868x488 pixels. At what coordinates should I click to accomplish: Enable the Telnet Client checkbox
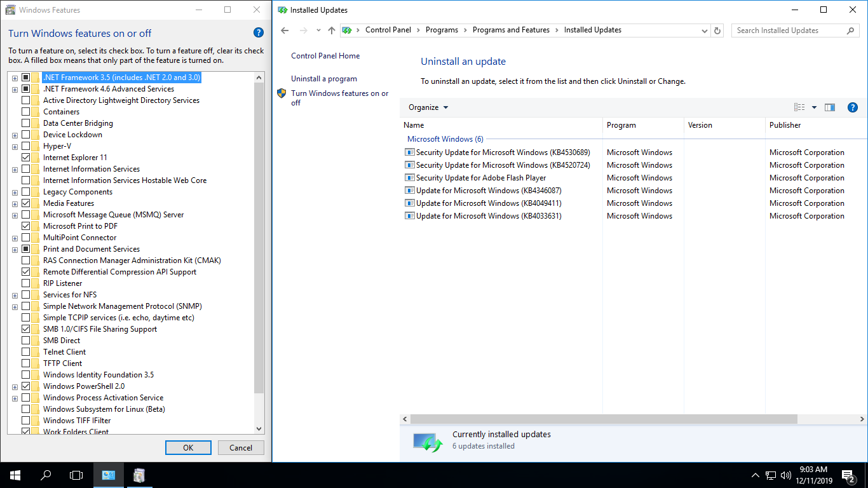(26, 352)
